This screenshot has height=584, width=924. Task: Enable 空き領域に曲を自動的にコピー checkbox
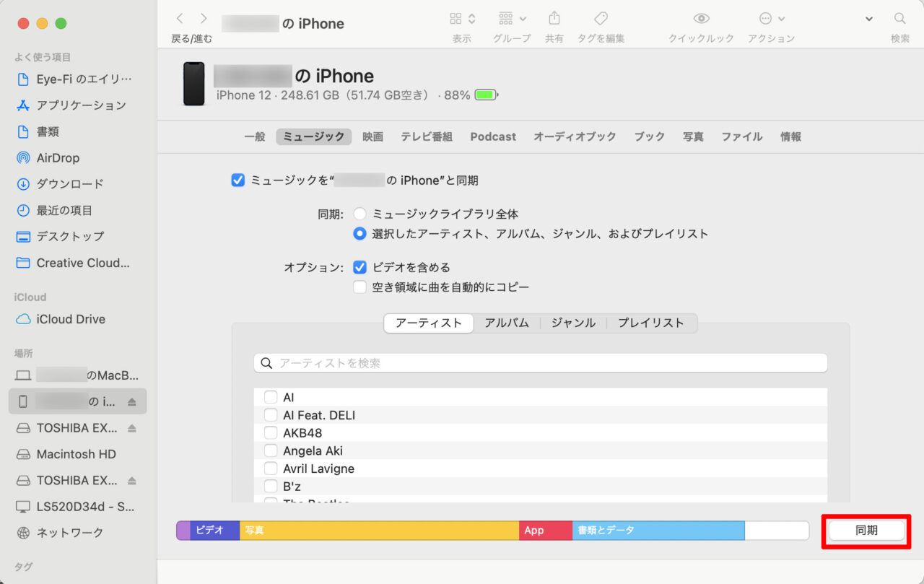tap(359, 287)
